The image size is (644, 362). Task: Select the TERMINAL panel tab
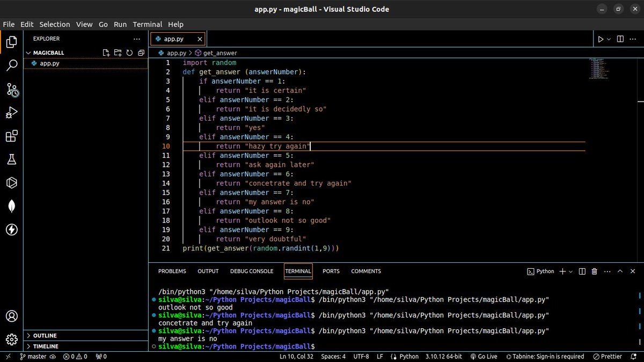(298, 271)
